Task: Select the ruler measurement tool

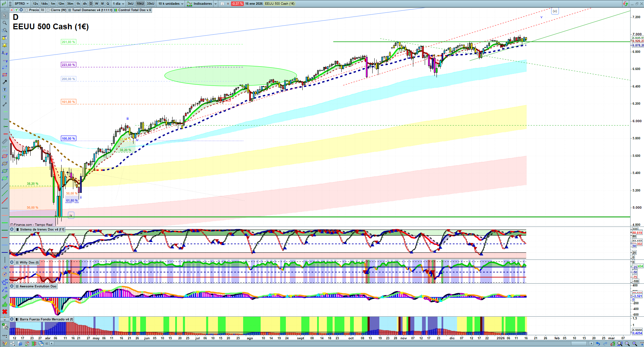Action: click(x=5, y=141)
